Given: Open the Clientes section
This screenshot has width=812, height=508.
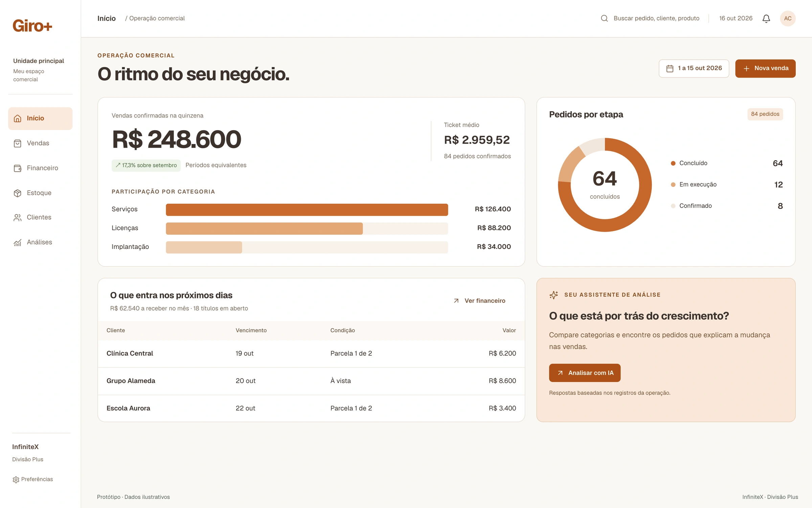Looking at the screenshot, I should click(40, 217).
